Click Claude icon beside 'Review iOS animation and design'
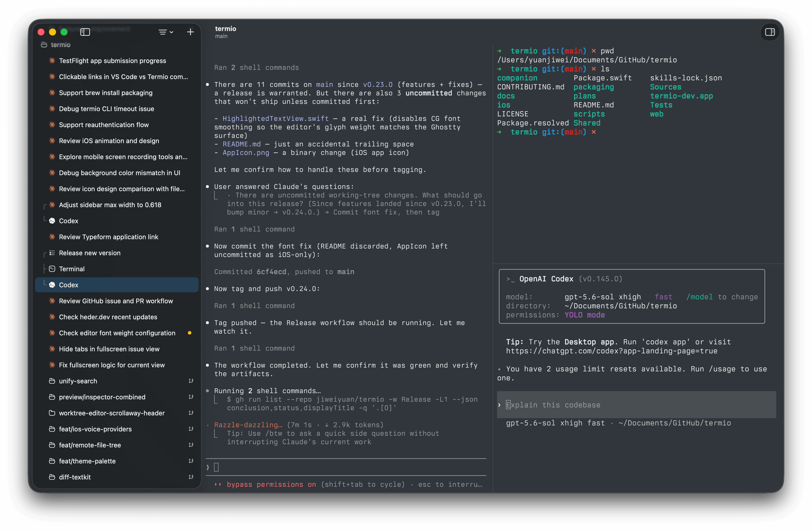The image size is (812, 530). (52, 141)
